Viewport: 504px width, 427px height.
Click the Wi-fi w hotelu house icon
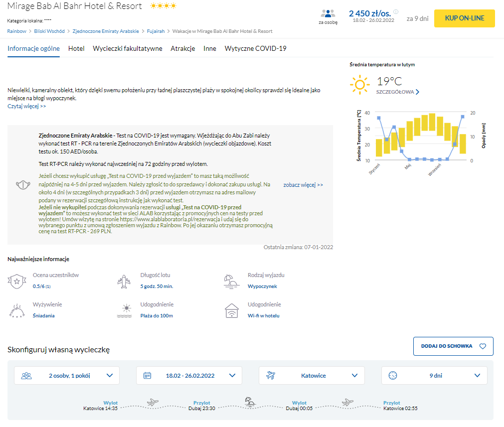click(231, 310)
